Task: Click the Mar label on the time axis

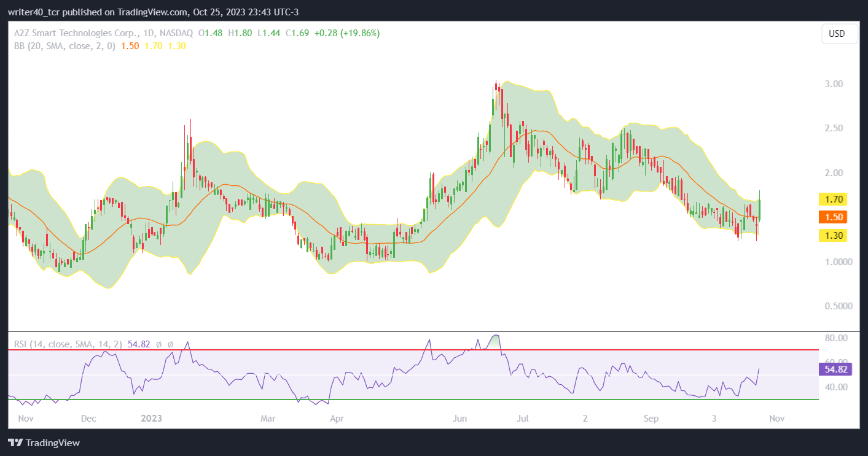Action: coord(268,419)
